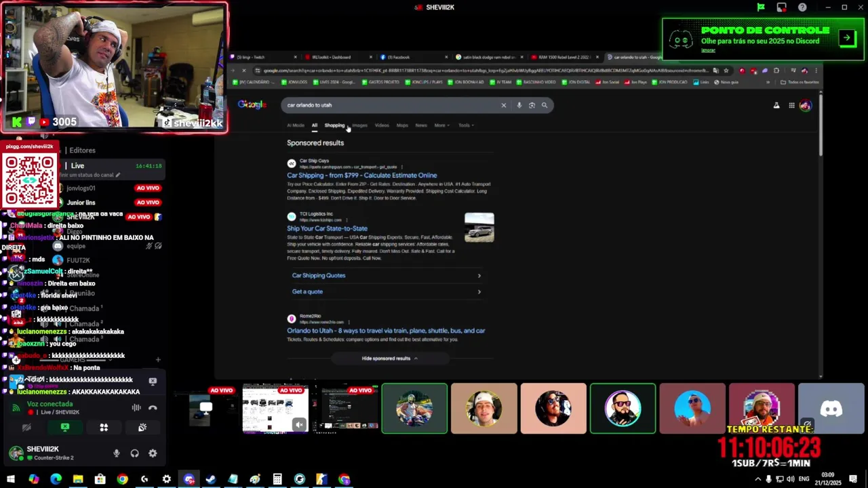Bookmark page with star icon

[x=726, y=70]
